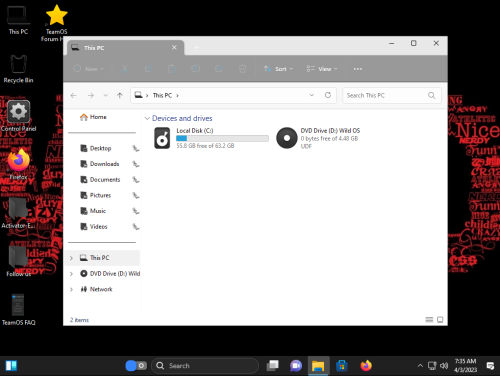
Task: Select the Control Panel desktop icon
Action: point(18,116)
